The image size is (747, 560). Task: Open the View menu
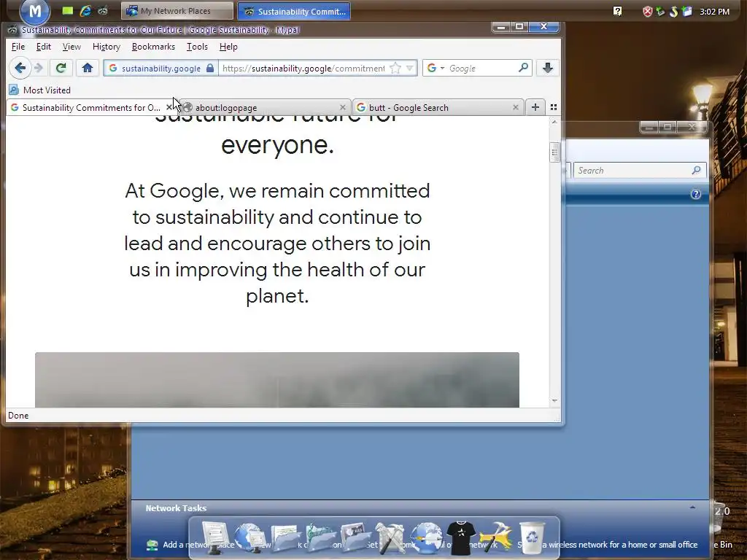coord(71,47)
